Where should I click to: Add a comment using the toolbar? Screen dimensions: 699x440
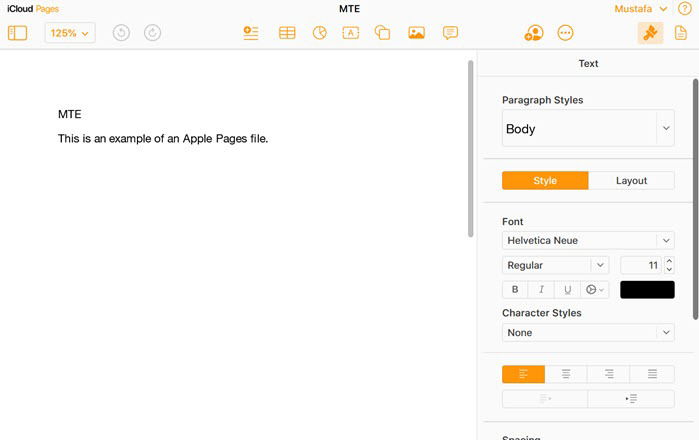coord(450,33)
